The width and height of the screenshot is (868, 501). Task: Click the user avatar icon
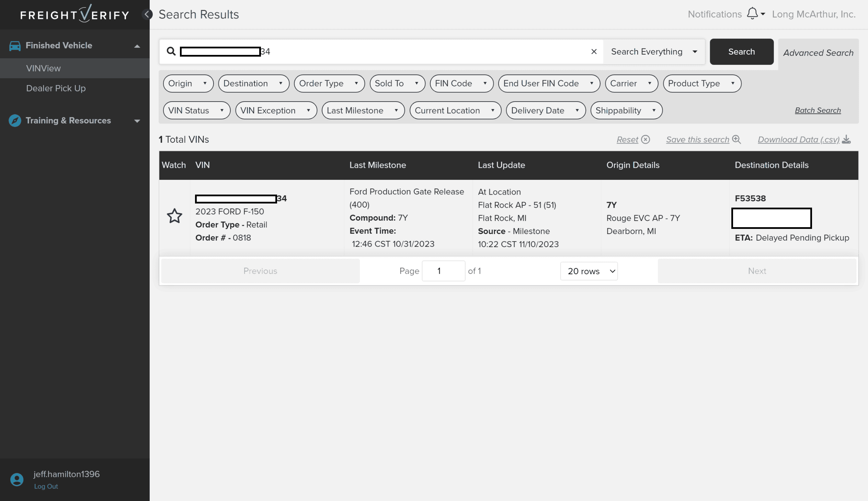tap(16, 479)
